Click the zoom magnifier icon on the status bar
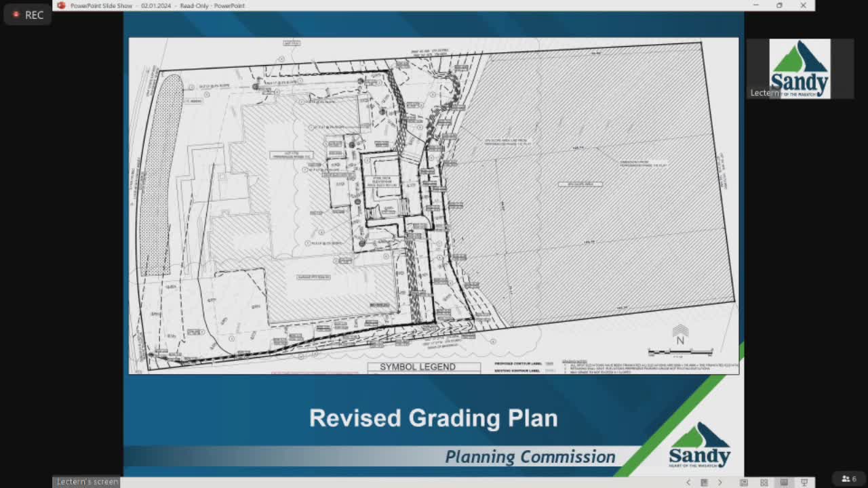The height and width of the screenshot is (488, 868). [783, 481]
